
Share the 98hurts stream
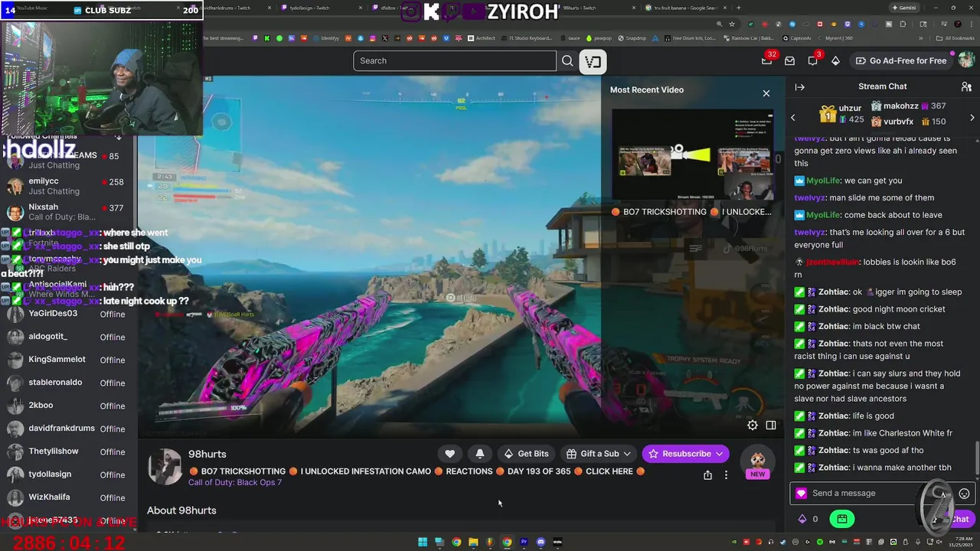click(x=707, y=475)
